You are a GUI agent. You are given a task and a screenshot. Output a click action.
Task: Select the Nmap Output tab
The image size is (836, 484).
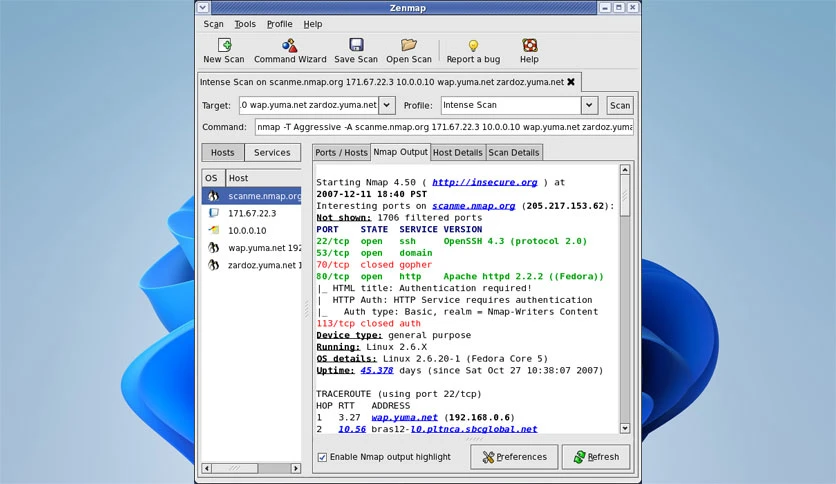pos(400,152)
